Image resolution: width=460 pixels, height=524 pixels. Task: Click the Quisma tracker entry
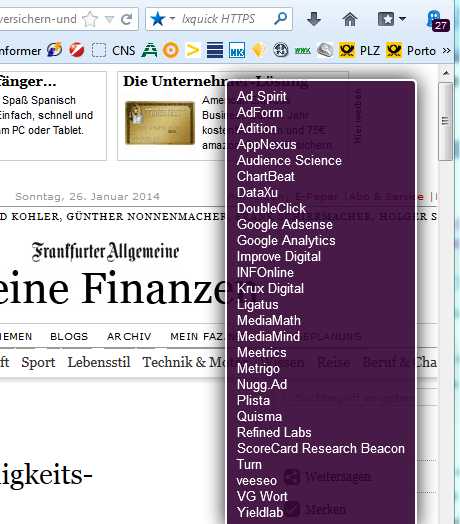click(x=259, y=416)
